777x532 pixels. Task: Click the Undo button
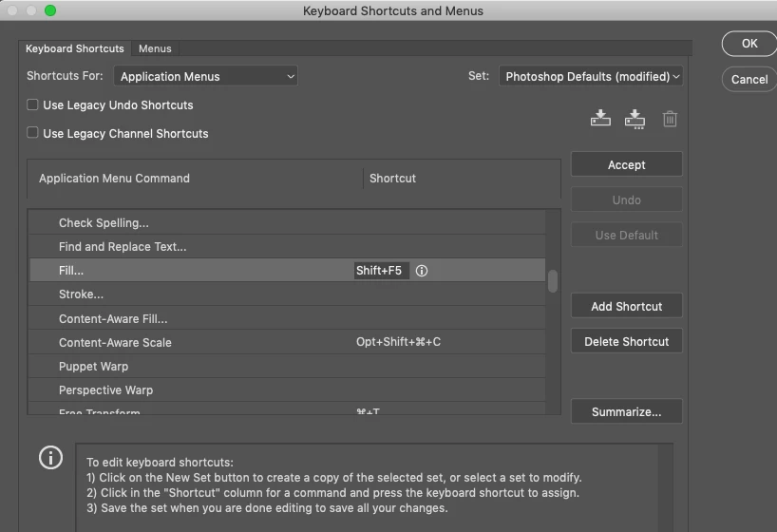point(626,199)
